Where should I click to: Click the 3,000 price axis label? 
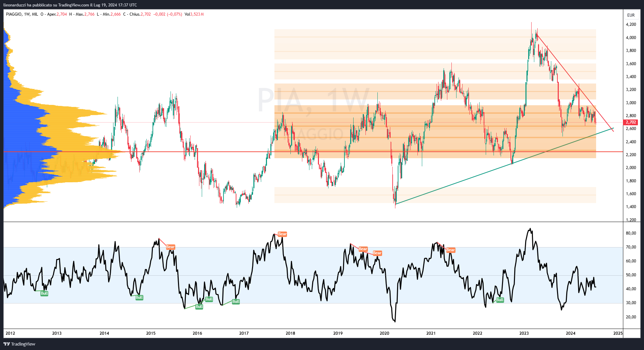[631, 103]
